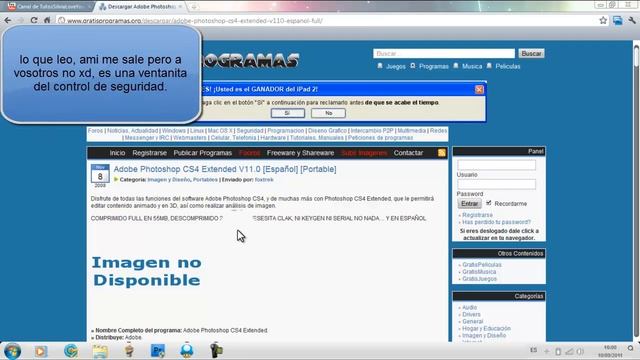
Task: Open the Registrarse link in the Panel
Action: tap(477, 215)
